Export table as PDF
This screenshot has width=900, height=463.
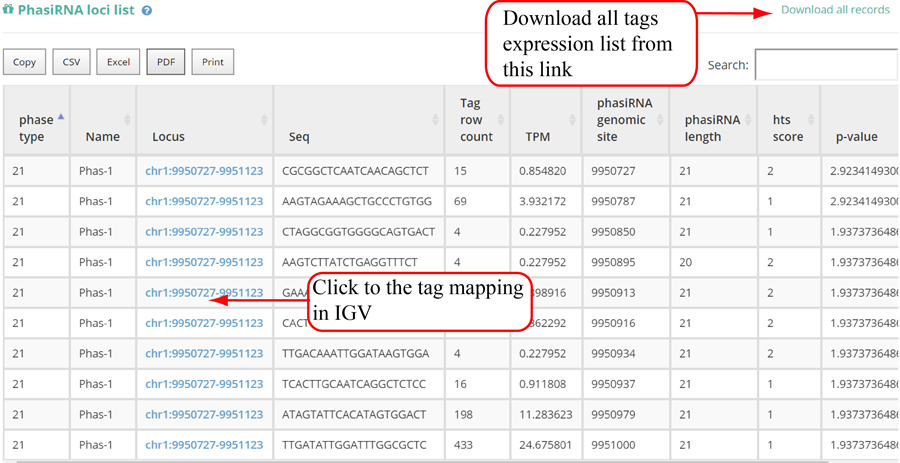coord(165,62)
